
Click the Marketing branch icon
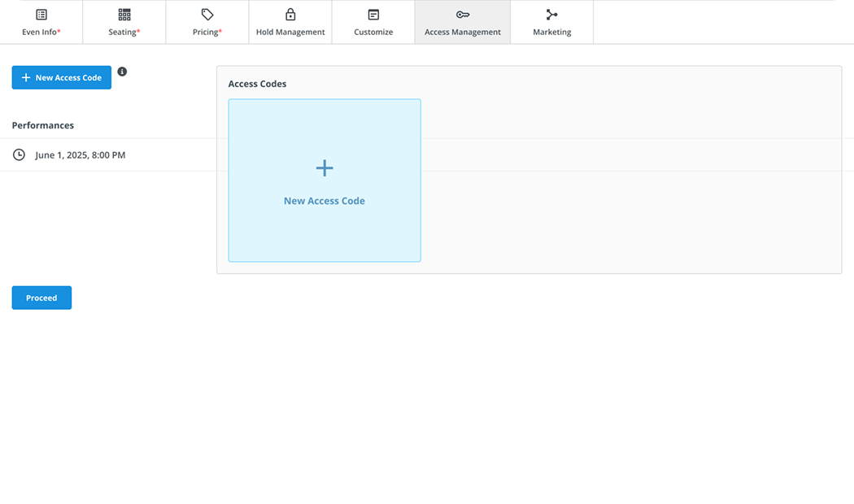click(x=552, y=15)
